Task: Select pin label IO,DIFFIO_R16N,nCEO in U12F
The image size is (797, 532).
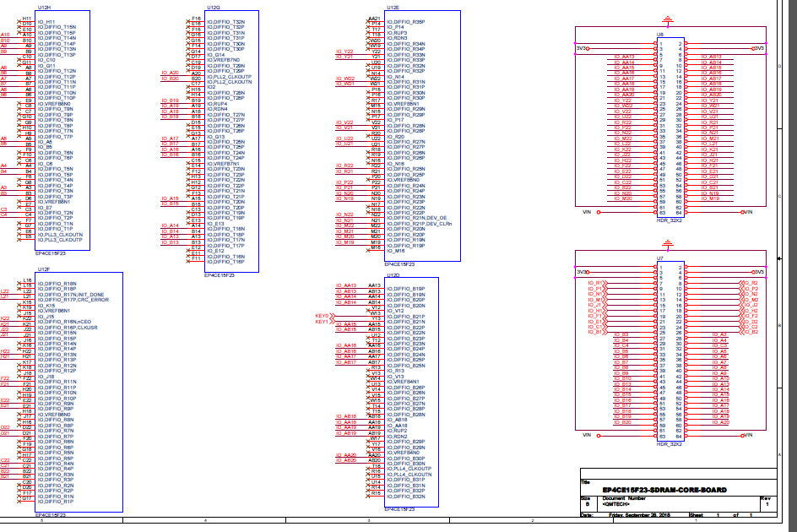Action: 64,322
